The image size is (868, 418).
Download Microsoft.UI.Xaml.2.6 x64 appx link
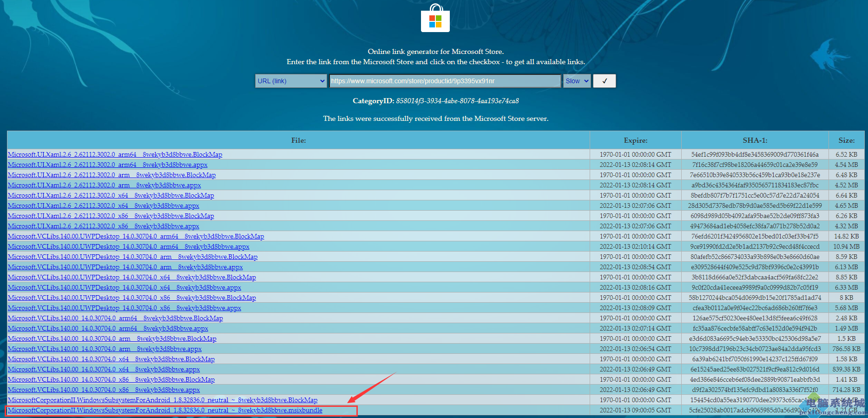pyautogui.click(x=103, y=206)
